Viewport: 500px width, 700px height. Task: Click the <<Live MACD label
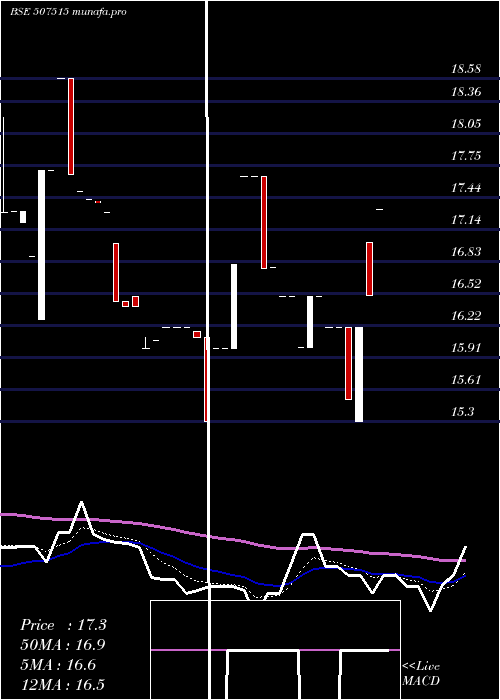click(x=421, y=674)
